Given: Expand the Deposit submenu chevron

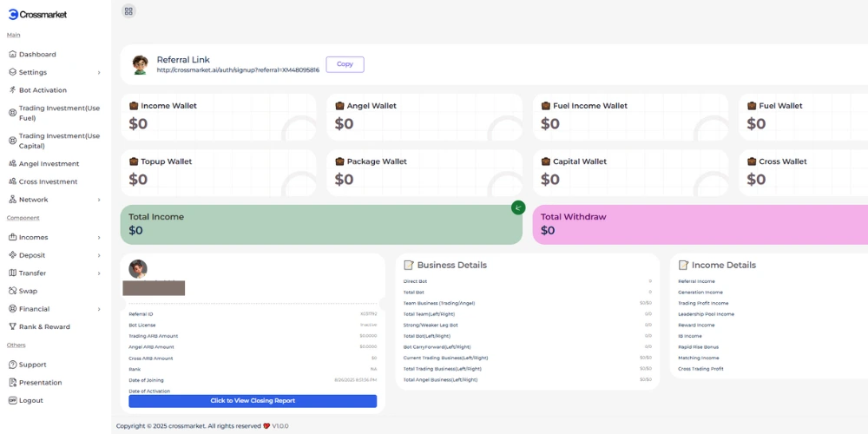Looking at the screenshot, I should 99,255.
